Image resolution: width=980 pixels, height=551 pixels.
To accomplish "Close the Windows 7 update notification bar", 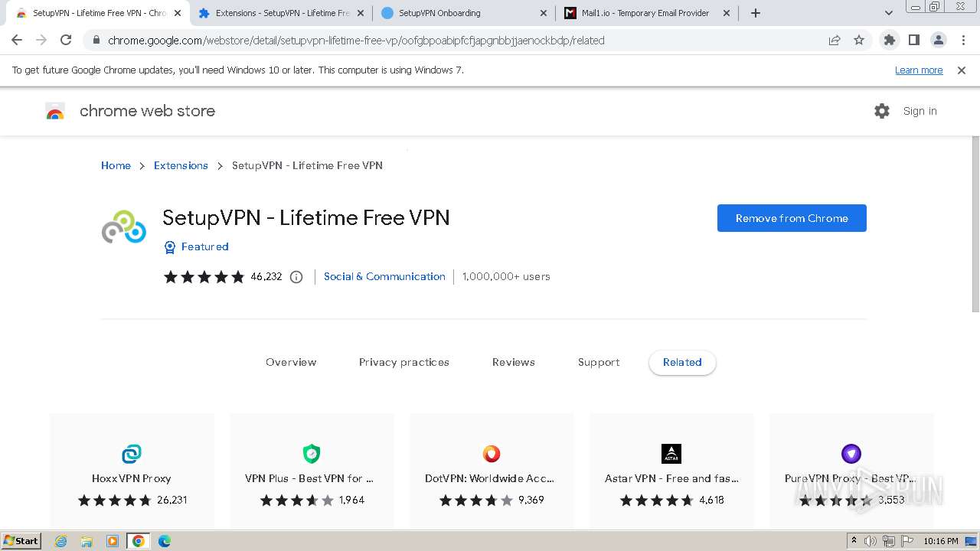I will point(962,70).
